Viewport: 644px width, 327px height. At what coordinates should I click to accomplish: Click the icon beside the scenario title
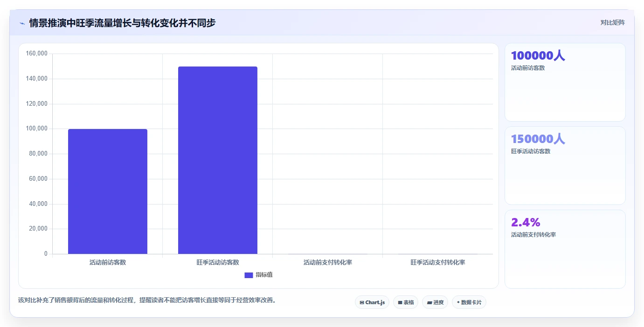click(x=22, y=23)
